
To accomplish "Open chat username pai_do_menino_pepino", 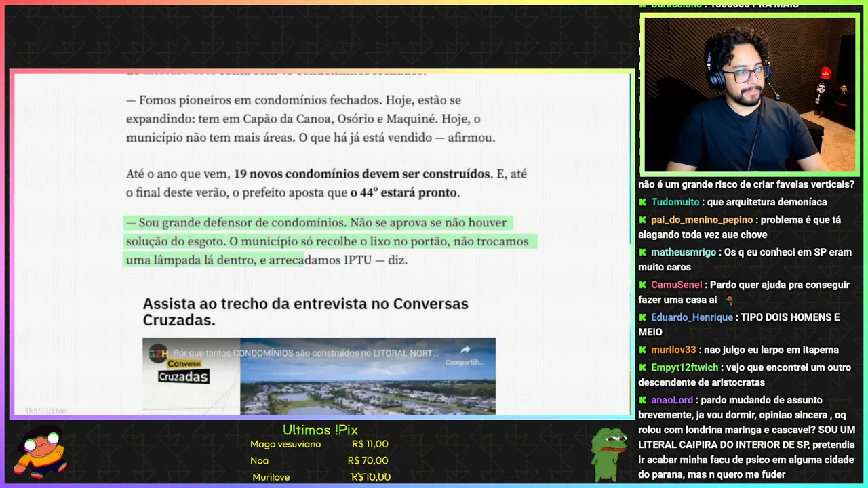I will click(x=702, y=220).
